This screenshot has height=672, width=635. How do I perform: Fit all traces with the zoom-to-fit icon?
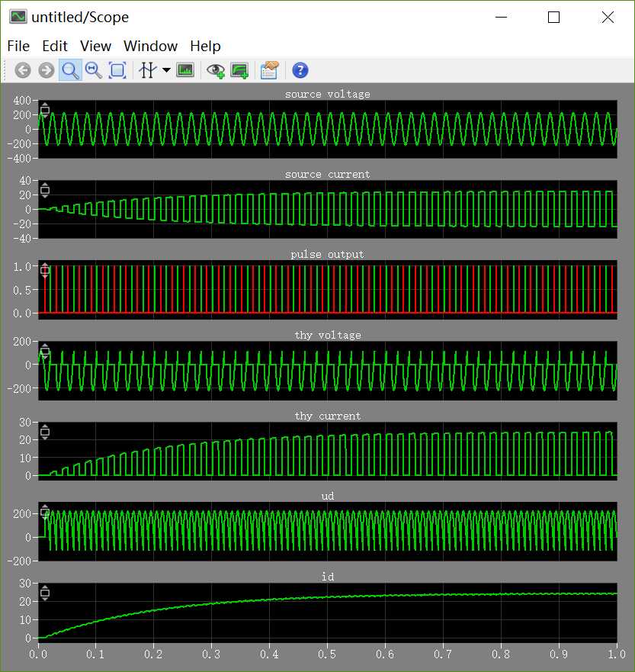pyautogui.click(x=117, y=70)
